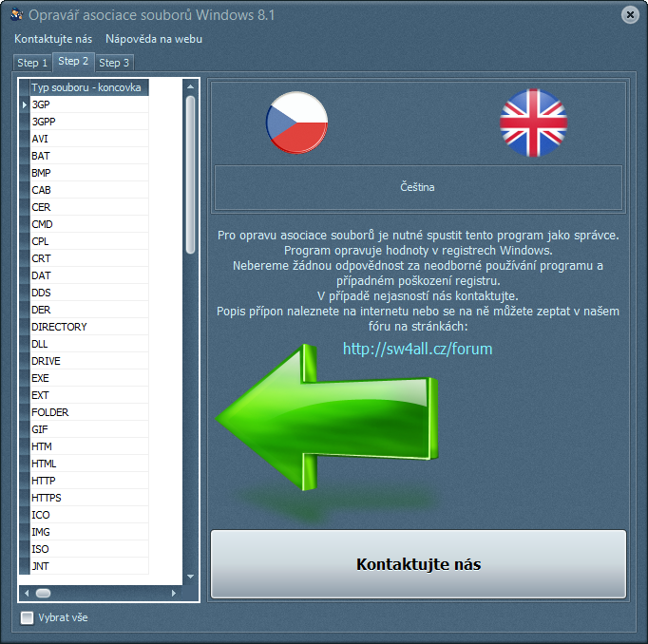Screen dimensions: 648x644
Task: Select the IMG file type row
Action: coord(89,532)
